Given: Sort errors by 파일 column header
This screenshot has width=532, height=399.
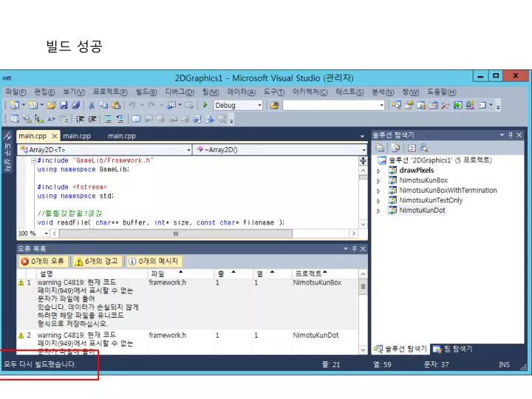Looking at the screenshot, I should pos(181,273).
